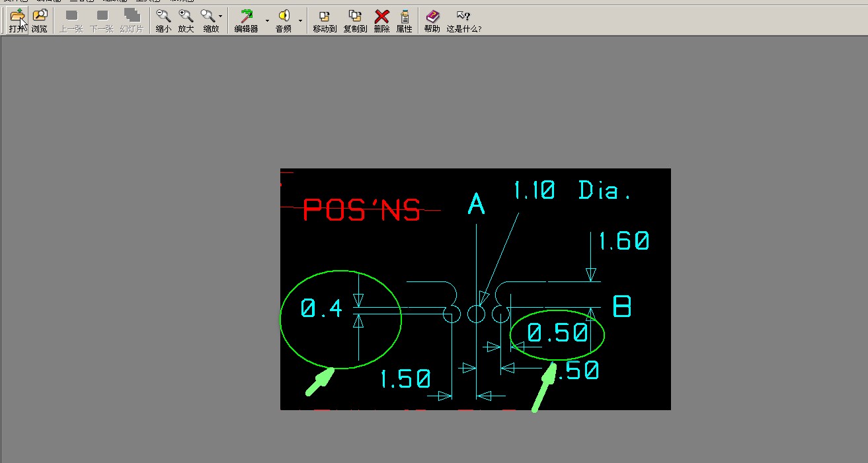This screenshot has width=868, height=463.
Task: Activate the 这是什么? help pointer
Action: [463, 20]
